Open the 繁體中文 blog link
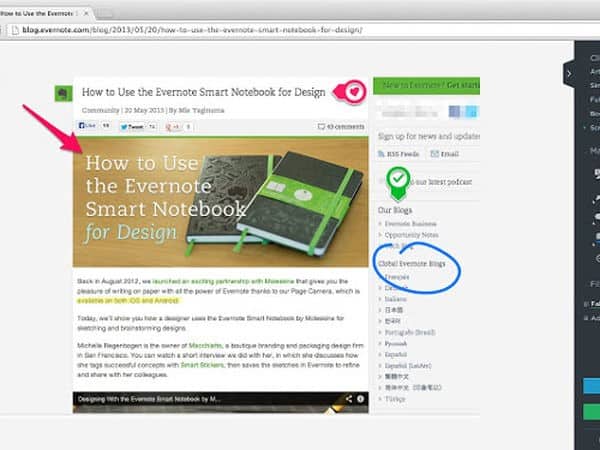This screenshot has width=600, height=450. click(x=396, y=377)
